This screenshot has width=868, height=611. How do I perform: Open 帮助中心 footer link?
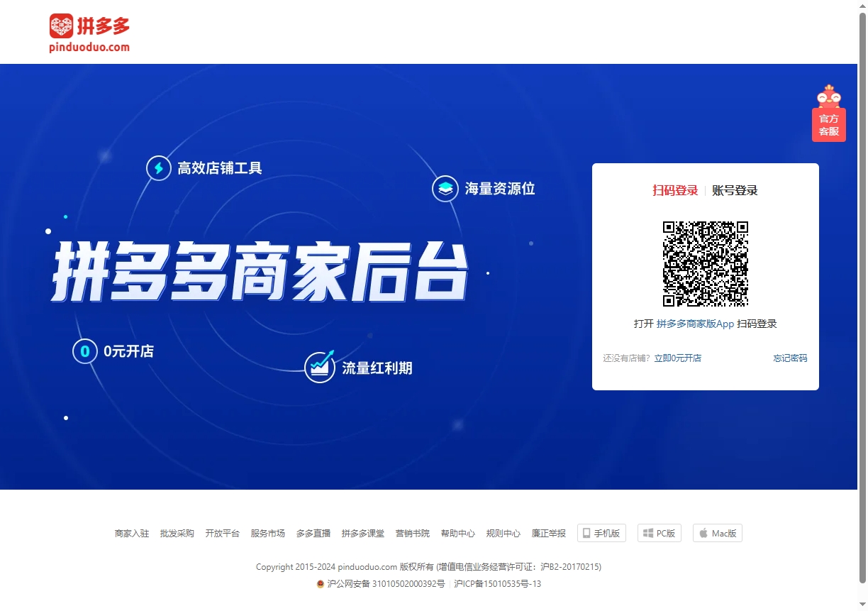click(458, 534)
